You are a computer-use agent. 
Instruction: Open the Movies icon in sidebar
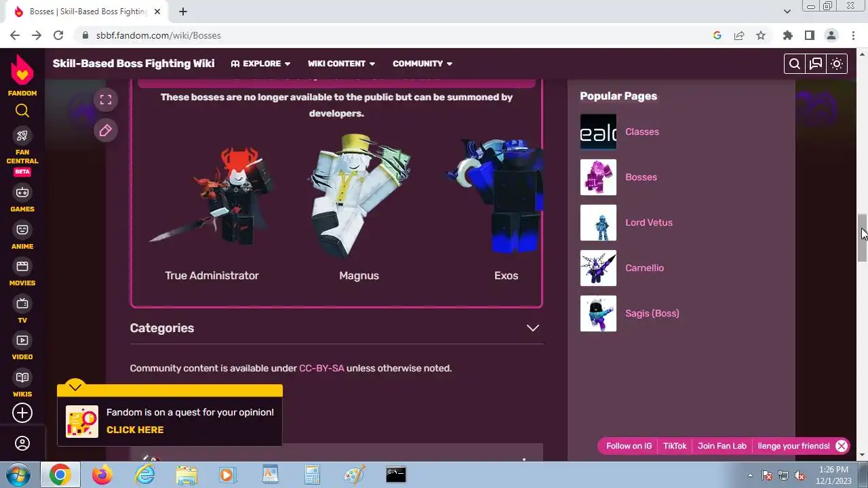[22, 266]
